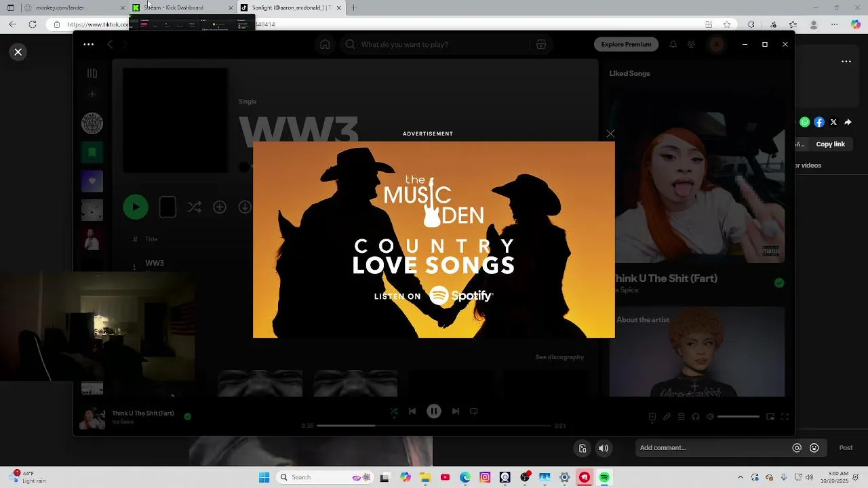Close the TikTok video viewer with X
Screen dimensions: 868x488
(18, 52)
